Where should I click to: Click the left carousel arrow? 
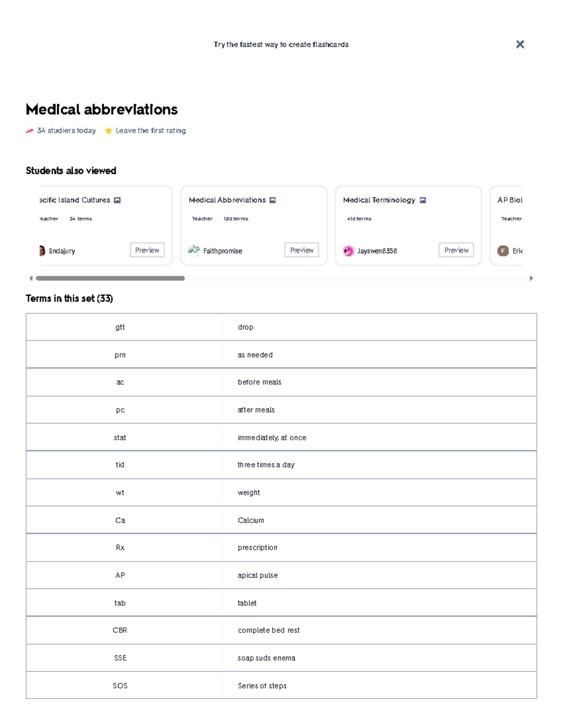pos(31,278)
